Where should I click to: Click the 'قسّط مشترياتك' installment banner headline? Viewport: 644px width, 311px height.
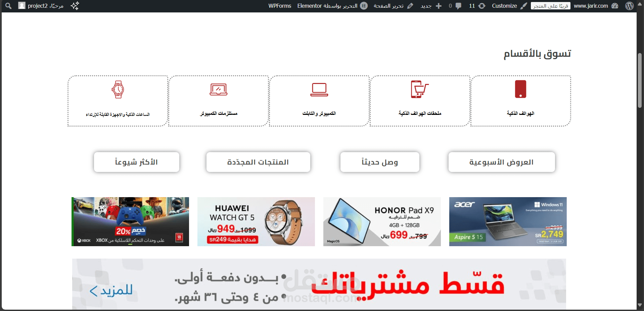408,285
